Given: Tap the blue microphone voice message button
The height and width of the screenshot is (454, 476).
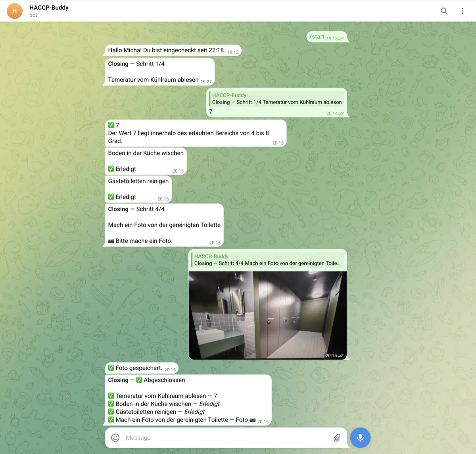Looking at the screenshot, I should click(360, 437).
